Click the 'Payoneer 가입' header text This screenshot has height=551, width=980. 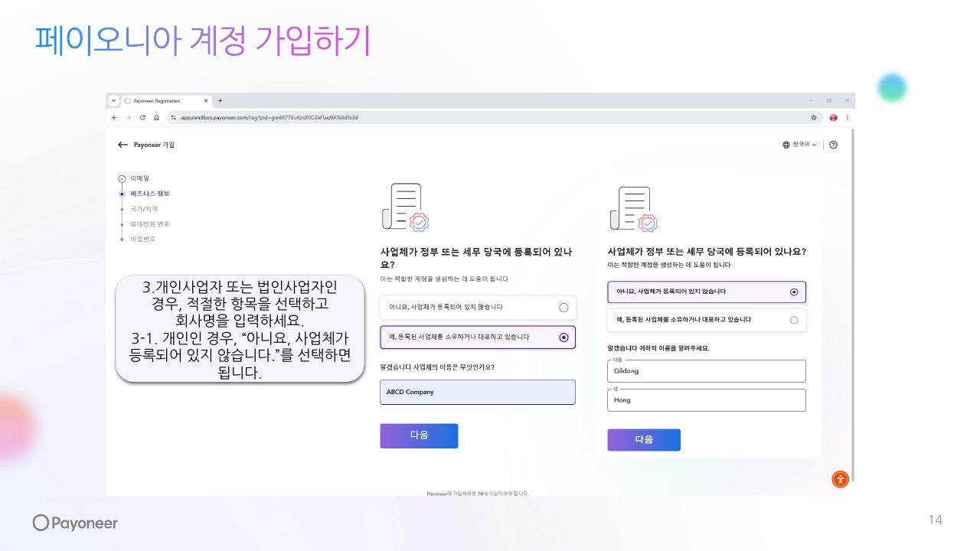point(154,145)
